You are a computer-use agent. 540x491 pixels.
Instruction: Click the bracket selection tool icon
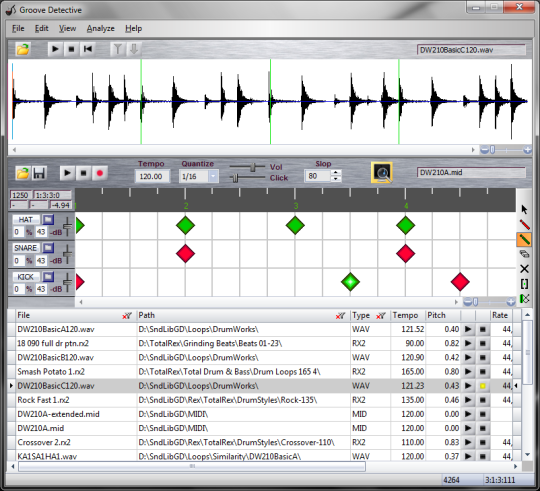[x=524, y=284]
